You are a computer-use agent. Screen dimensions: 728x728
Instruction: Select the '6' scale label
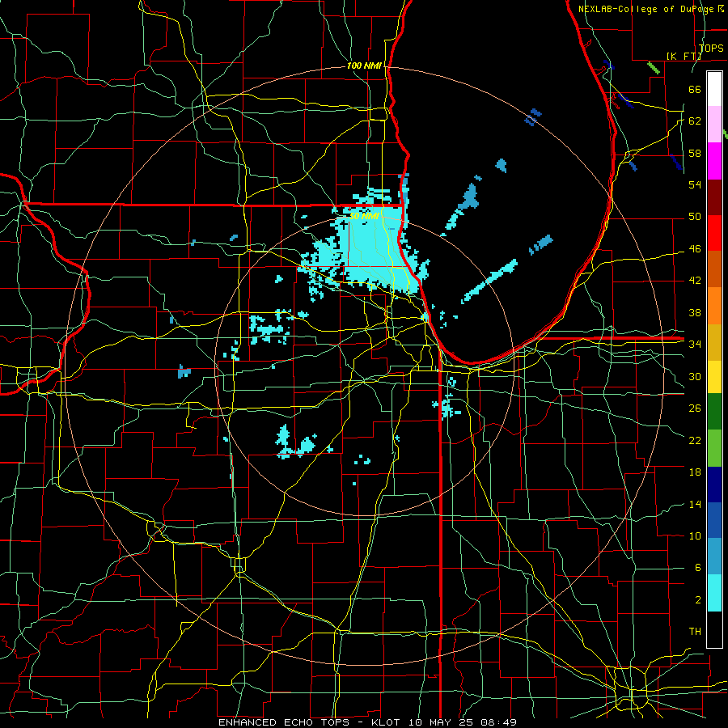coord(698,568)
